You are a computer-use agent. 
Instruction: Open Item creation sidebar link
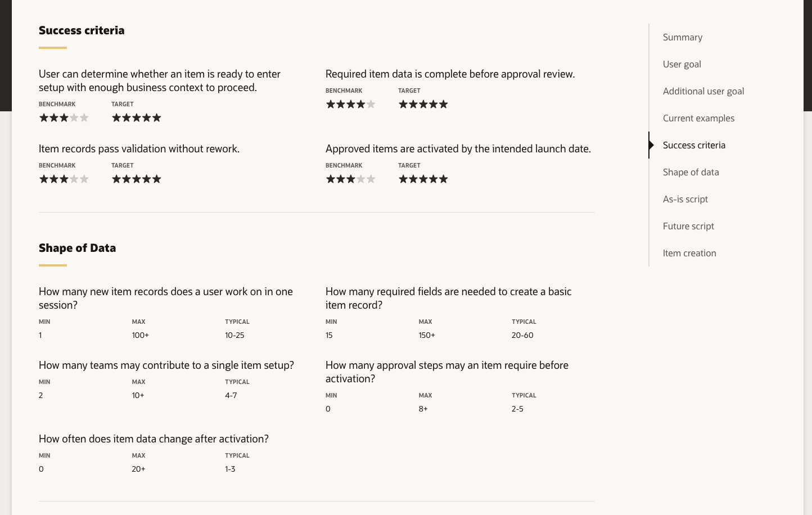click(689, 253)
